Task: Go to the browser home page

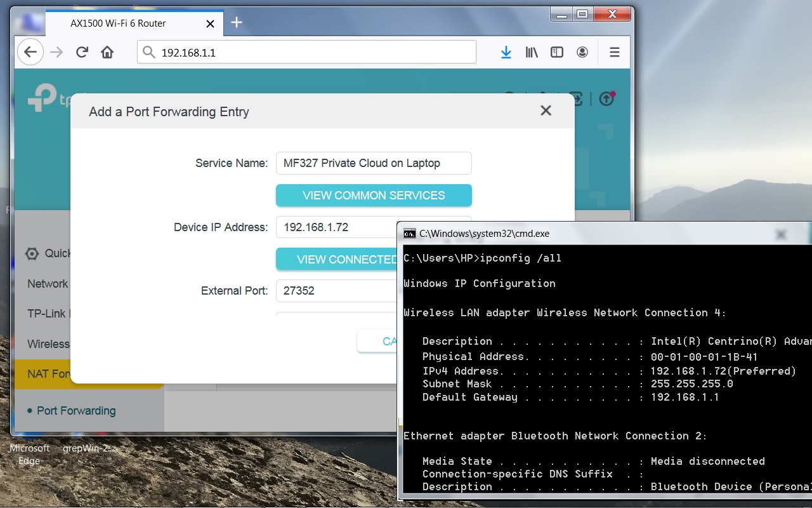Action: [107, 52]
